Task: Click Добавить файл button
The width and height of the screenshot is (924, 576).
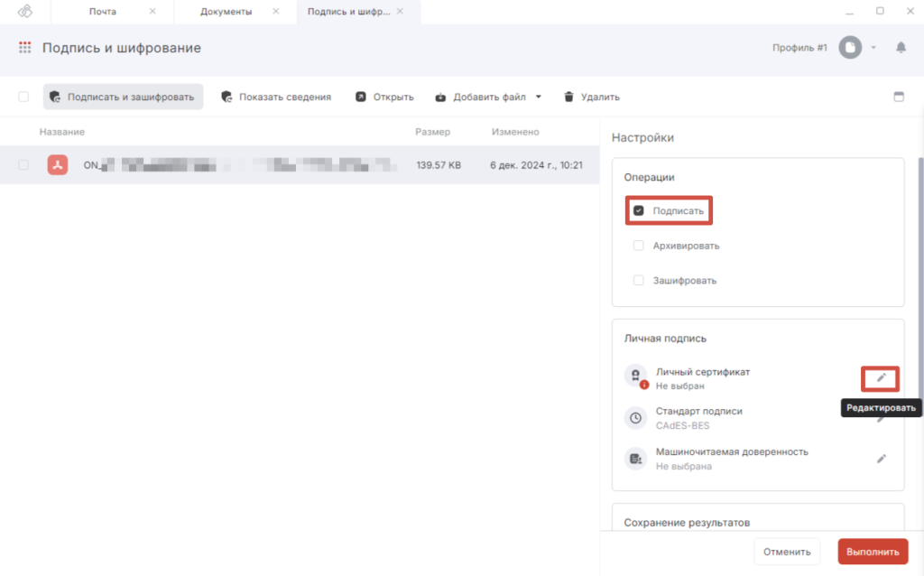Action: pyautogui.click(x=480, y=97)
